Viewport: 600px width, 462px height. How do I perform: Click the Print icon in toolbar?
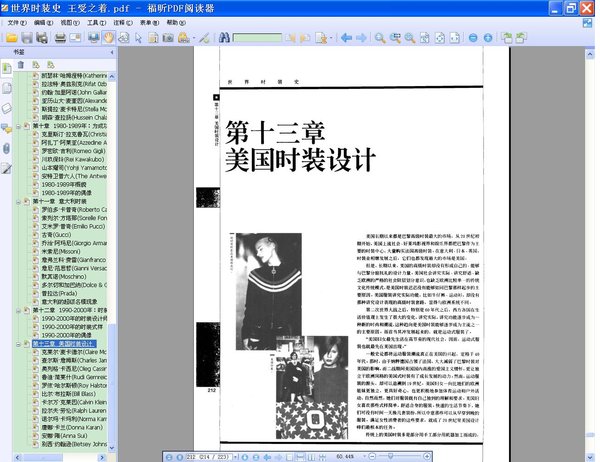(x=61, y=38)
